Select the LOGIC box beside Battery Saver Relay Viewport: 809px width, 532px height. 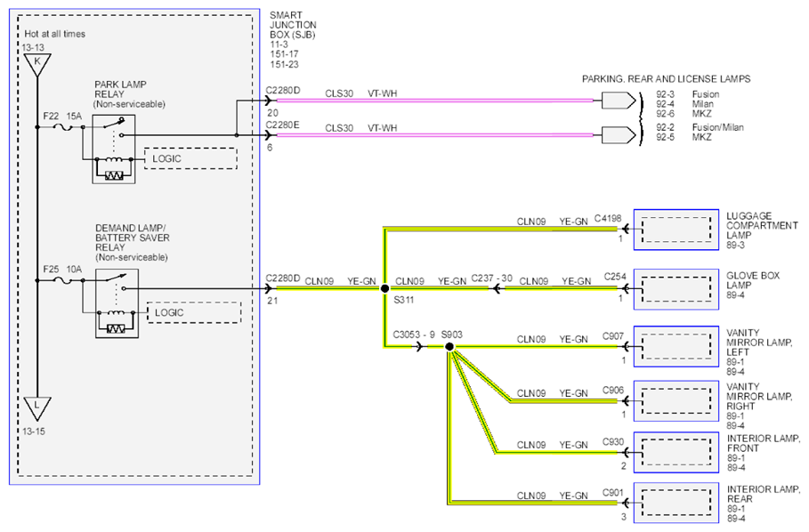pos(194,312)
